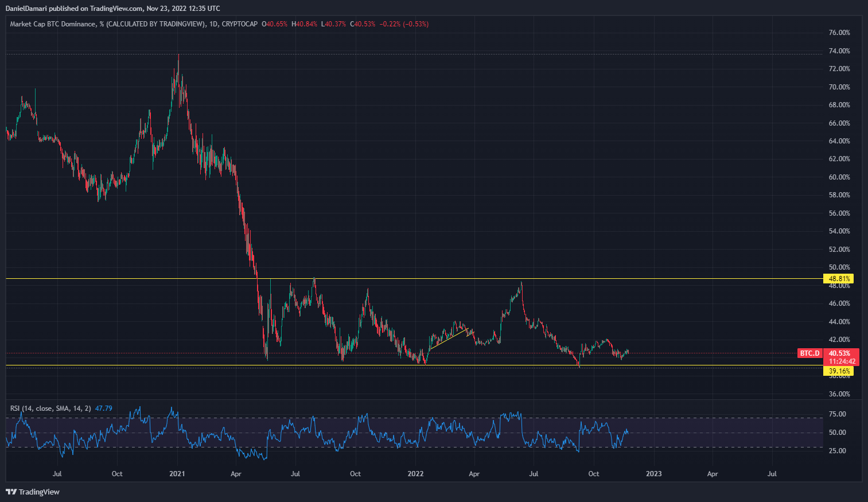Select the yellow 48.81% price label
The width and height of the screenshot is (868, 502).
click(x=839, y=279)
